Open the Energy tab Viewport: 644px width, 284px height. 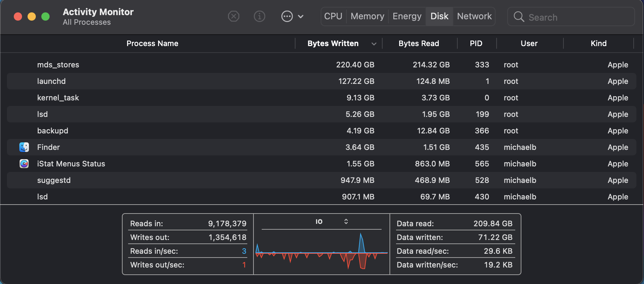tap(407, 16)
